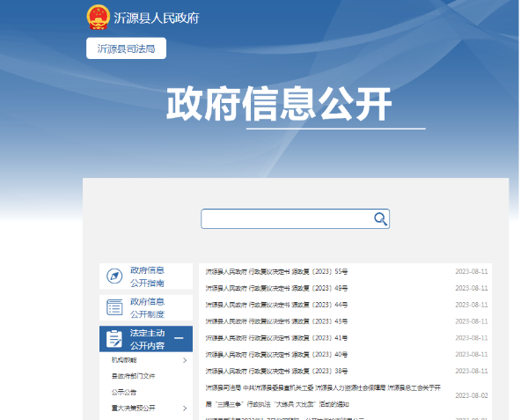Open the 政府信息公开指南 menu item
Viewport: 528px width, 420px height.
coord(147,276)
